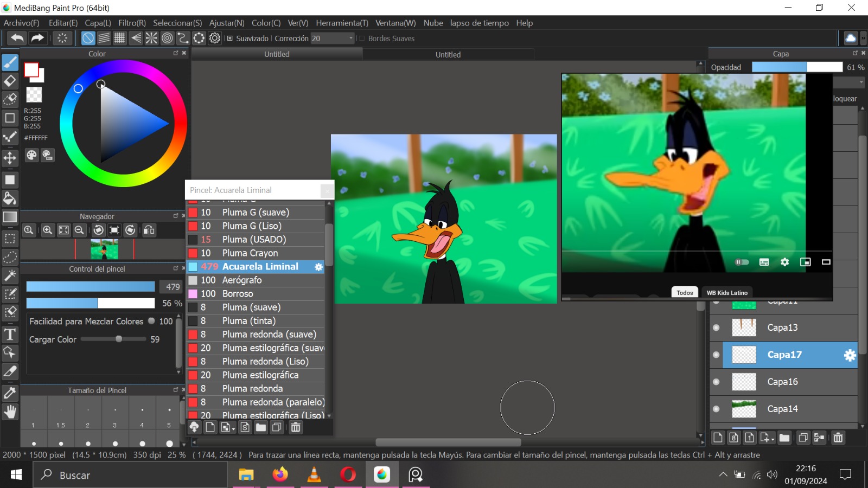
Task: Click the Redo arrow
Action: coord(37,38)
